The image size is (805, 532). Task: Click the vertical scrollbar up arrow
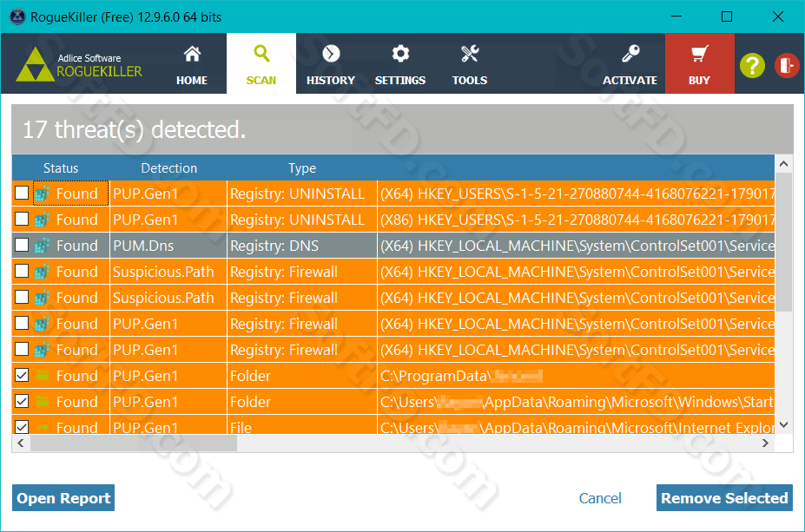(783, 164)
